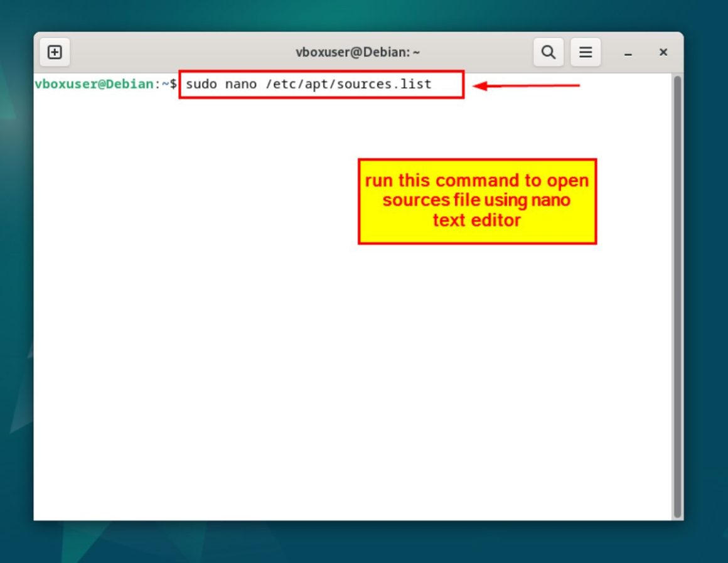The width and height of the screenshot is (728, 563).
Task: Open terminal search with the magnifier
Action: coord(548,52)
